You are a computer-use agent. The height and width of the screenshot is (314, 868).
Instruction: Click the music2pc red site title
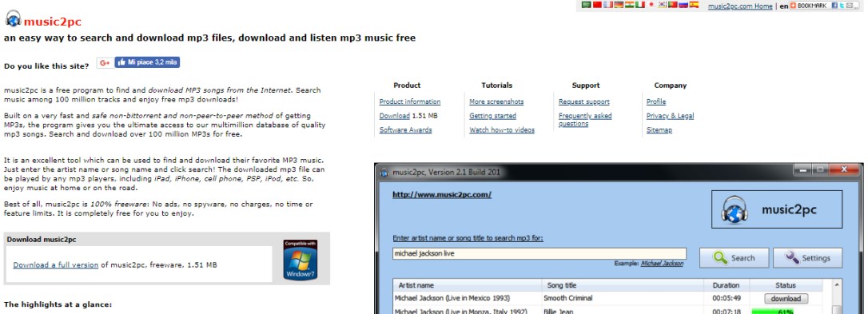[x=52, y=22]
